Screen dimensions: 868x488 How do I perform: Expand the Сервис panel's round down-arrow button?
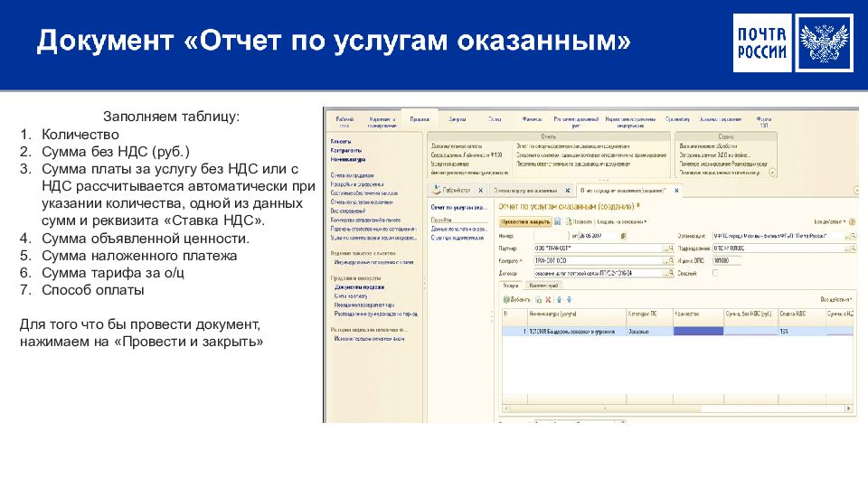(772, 173)
